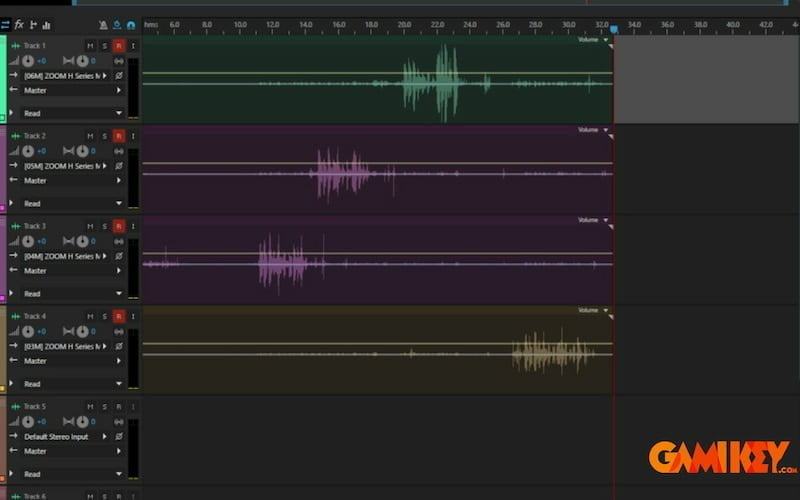
Task: Open Track 4 Master output dropdown
Action: [72, 361]
